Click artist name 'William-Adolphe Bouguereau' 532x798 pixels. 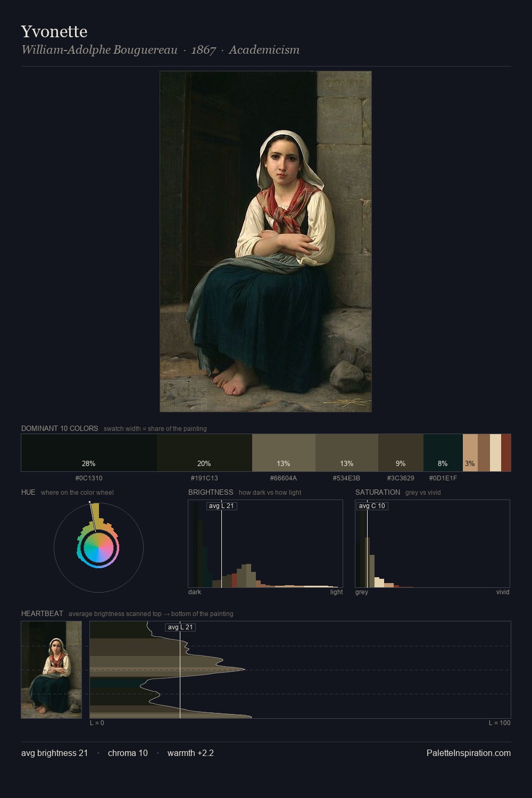(x=99, y=50)
